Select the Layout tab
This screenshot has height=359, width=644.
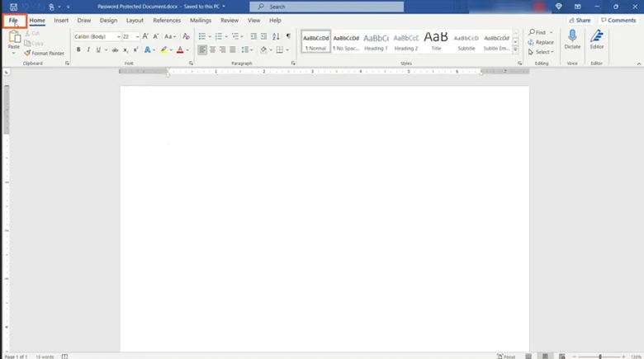click(135, 21)
